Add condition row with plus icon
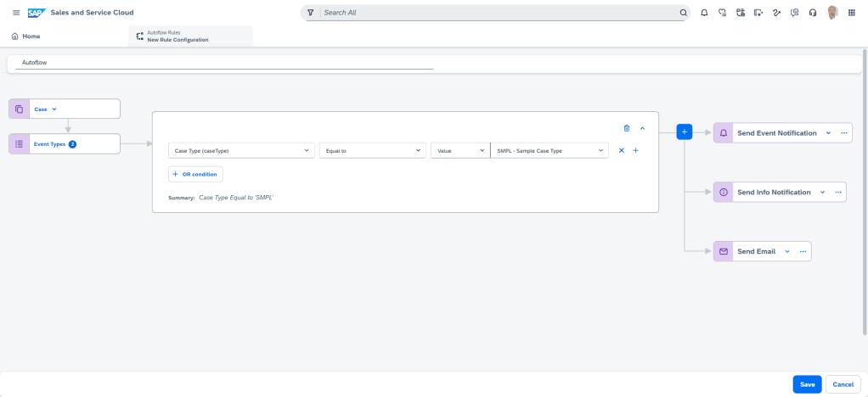This screenshot has height=397, width=868. (x=635, y=150)
